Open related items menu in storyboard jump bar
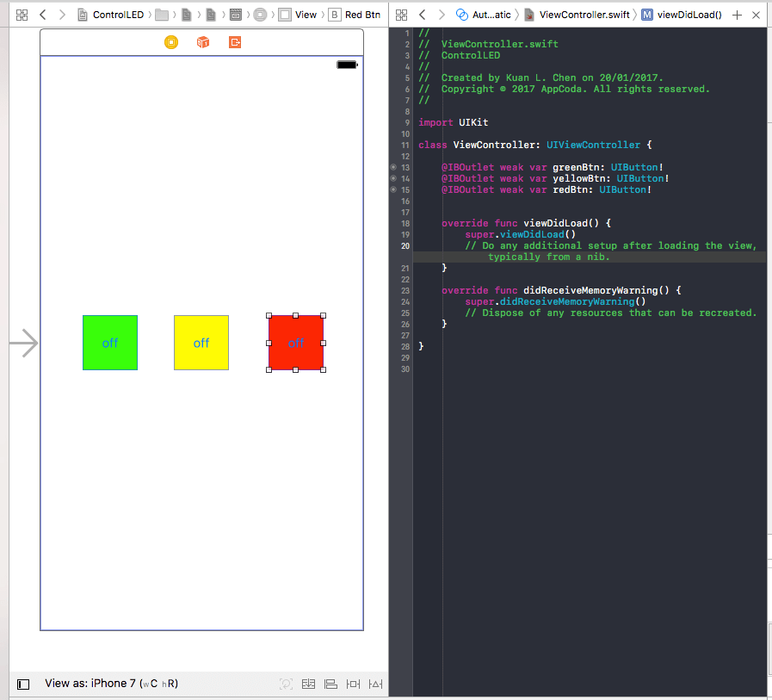772x700 pixels. 22,15
